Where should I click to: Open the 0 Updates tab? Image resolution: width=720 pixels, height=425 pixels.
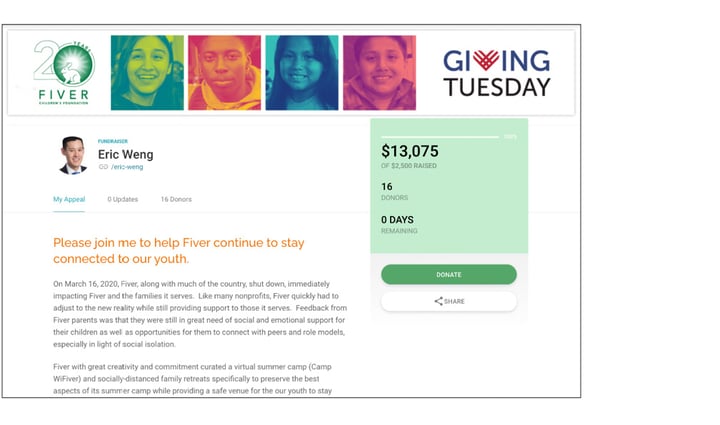(x=123, y=199)
